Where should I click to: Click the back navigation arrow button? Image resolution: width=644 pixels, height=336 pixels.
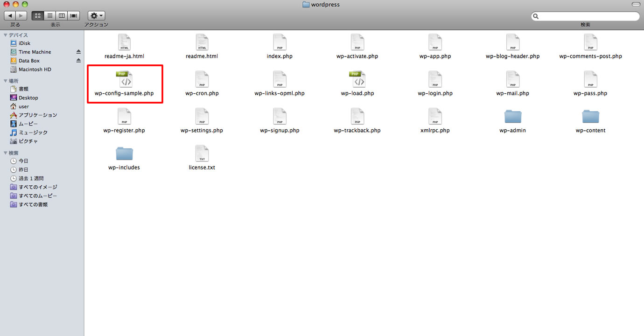(10, 16)
